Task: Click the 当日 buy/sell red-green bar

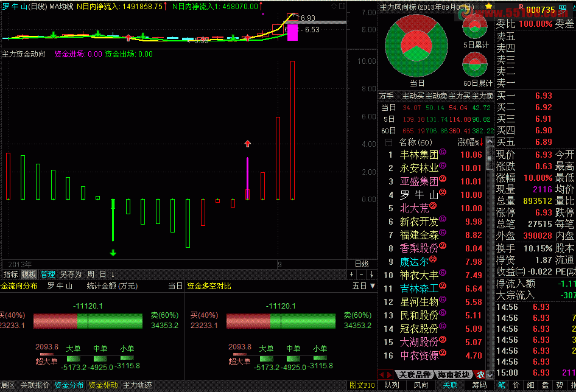Action: [x=88, y=321]
